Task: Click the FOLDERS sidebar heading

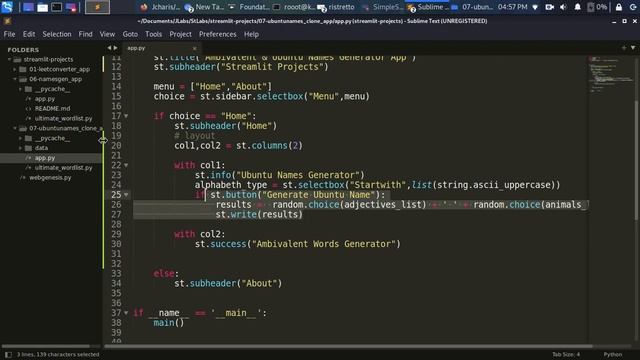Action: pyautogui.click(x=23, y=50)
